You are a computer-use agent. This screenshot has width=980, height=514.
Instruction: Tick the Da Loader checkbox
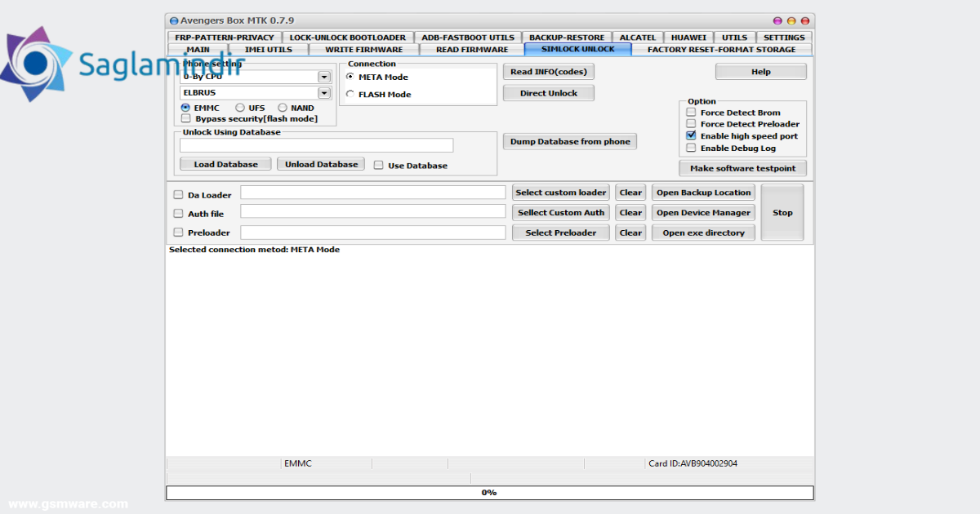(179, 195)
